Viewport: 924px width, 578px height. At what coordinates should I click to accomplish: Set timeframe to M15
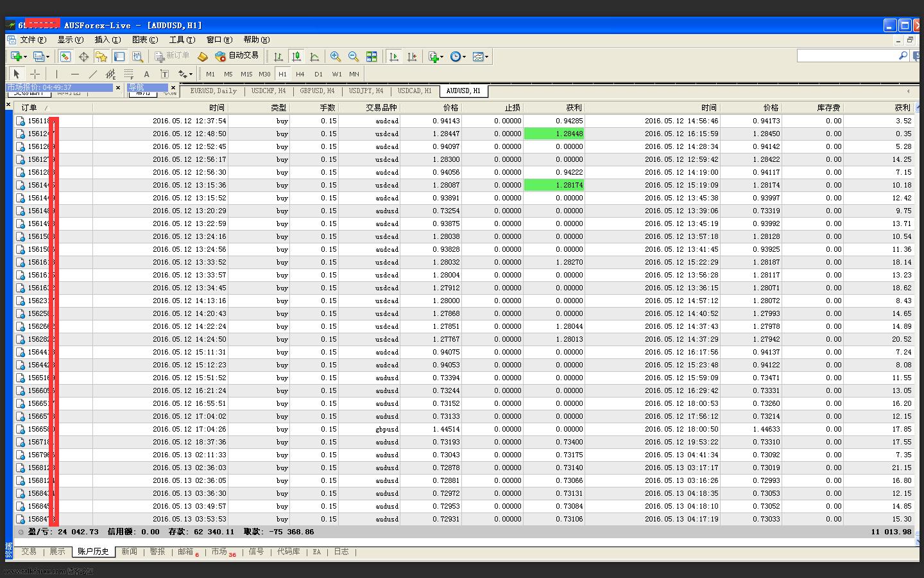click(x=246, y=74)
